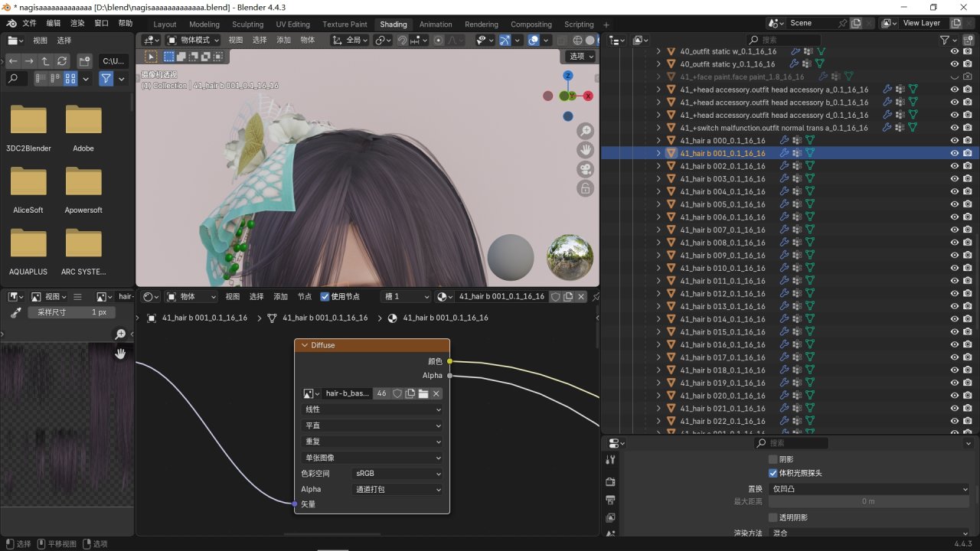Click the refresh file list icon
Viewport: 980px width, 551px height.
62,60
